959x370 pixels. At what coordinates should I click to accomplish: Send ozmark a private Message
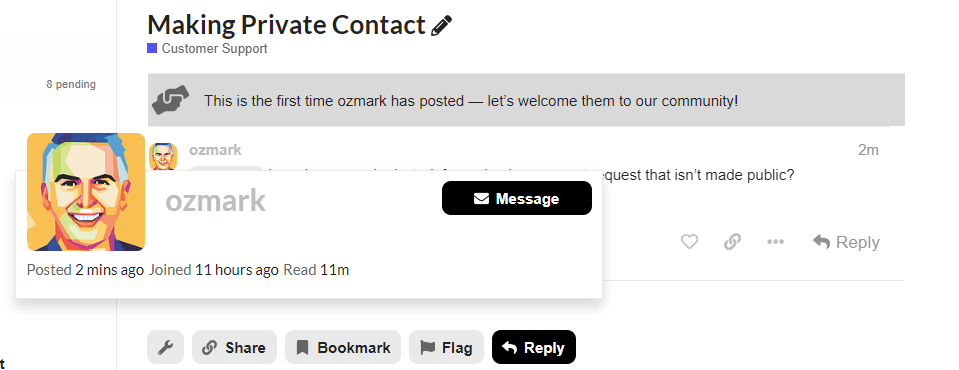[x=517, y=198]
